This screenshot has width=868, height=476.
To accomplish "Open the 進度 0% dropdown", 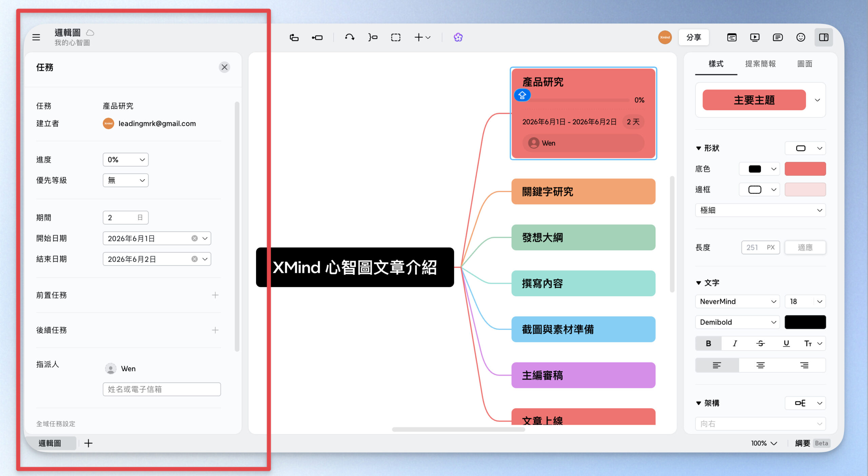I will [x=126, y=160].
